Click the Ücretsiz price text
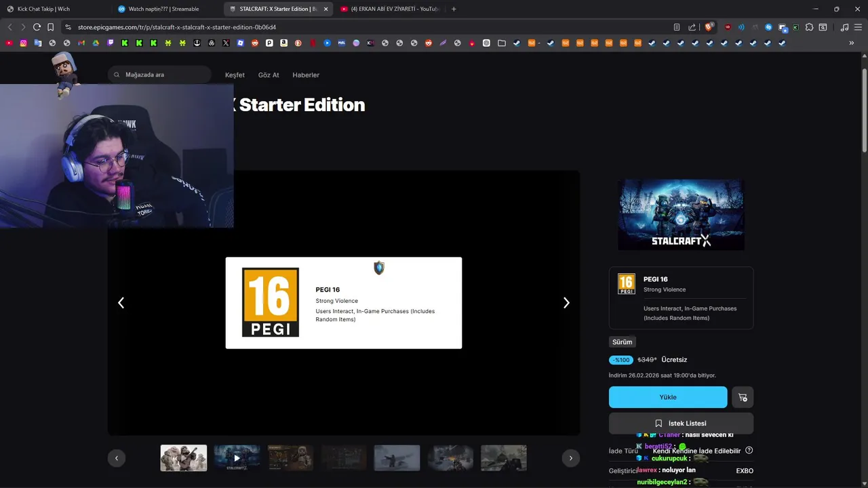Image resolution: width=868 pixels, height=488 pixels. [674, 360]
